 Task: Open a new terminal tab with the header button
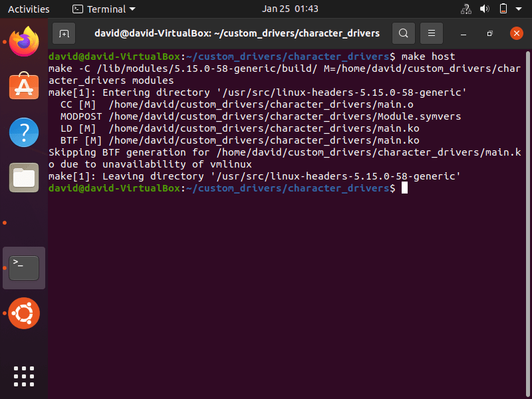[63, 33]
